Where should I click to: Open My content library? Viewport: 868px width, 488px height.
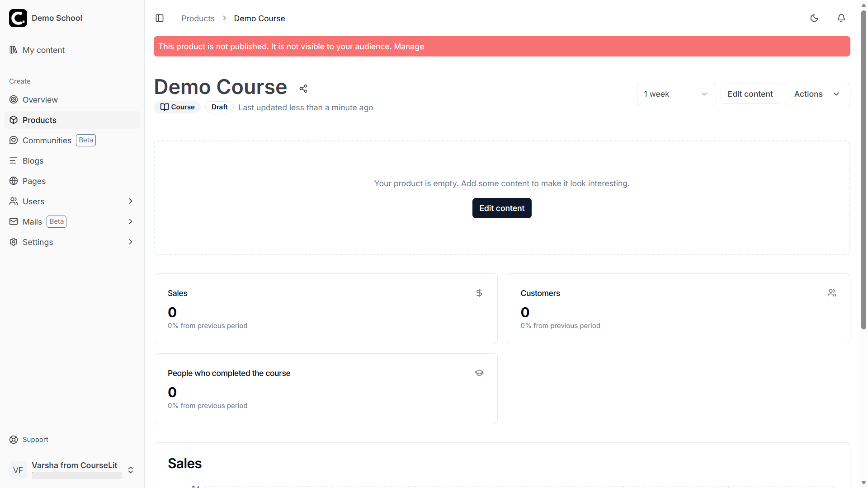point(43,50)
